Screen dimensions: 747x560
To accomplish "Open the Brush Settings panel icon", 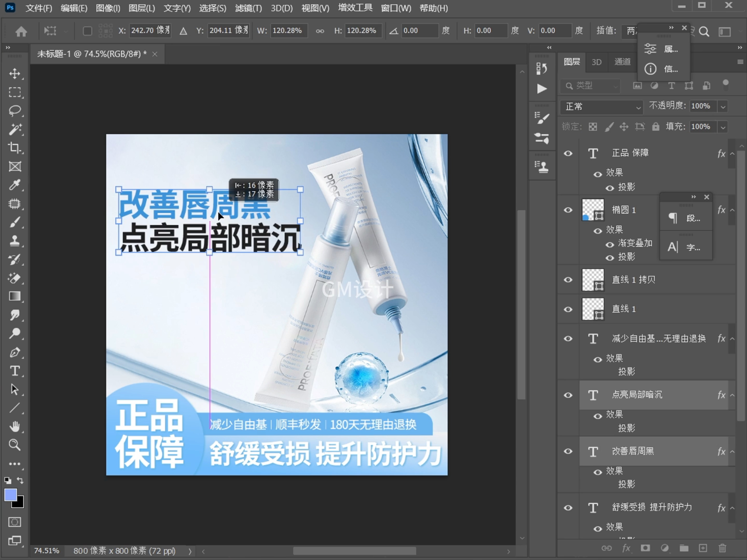I will coord(542,118).
